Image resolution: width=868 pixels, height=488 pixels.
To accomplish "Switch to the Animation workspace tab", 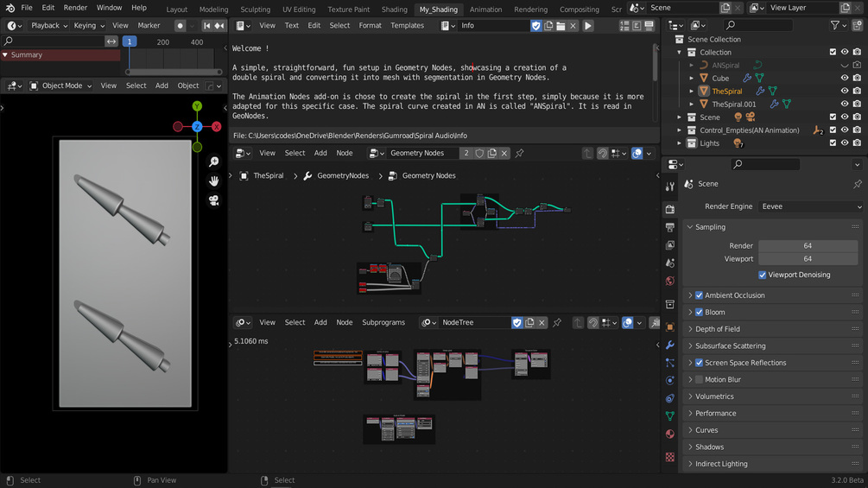I will [485, 10].
